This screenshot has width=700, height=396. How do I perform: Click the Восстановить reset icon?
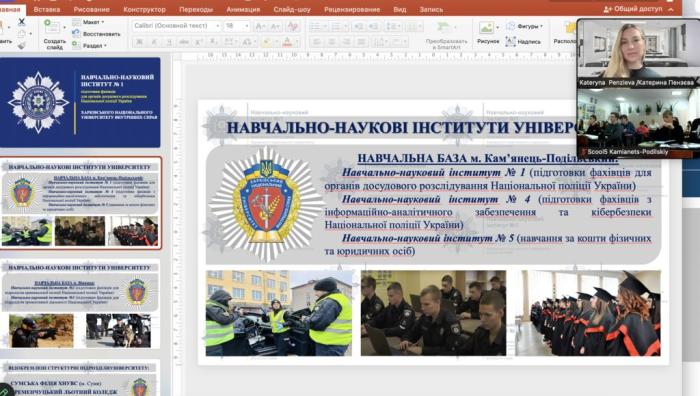[76, 33]
